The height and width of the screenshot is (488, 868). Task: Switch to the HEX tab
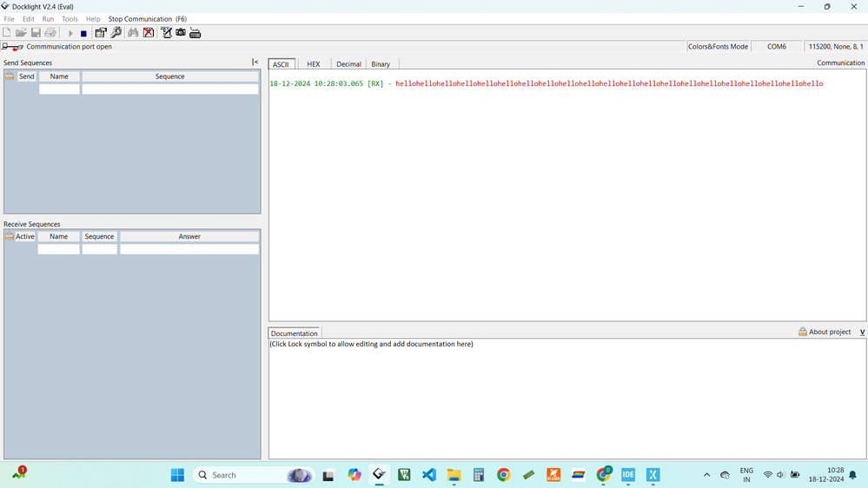click(314, 64)
